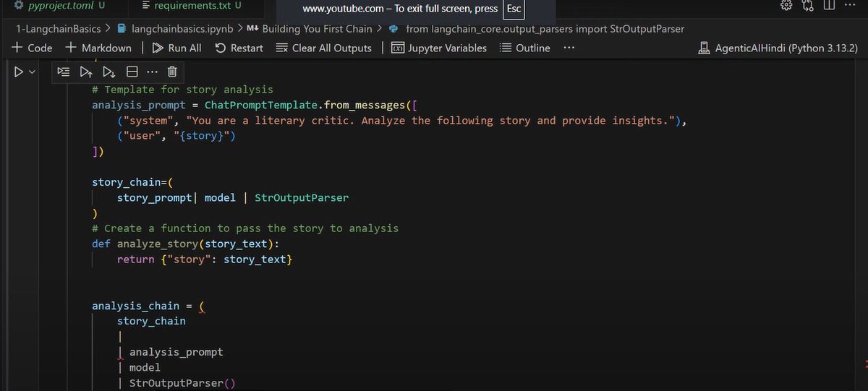Switch to the pyproject.toml tab

pos(59,6)
